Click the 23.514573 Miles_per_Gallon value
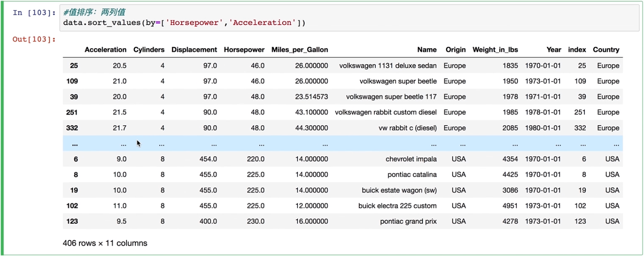 pos(311,97)
